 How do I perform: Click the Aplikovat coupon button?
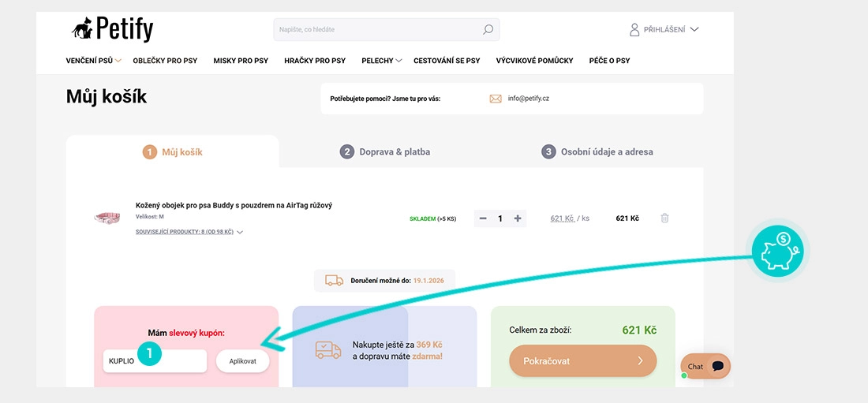243,361
